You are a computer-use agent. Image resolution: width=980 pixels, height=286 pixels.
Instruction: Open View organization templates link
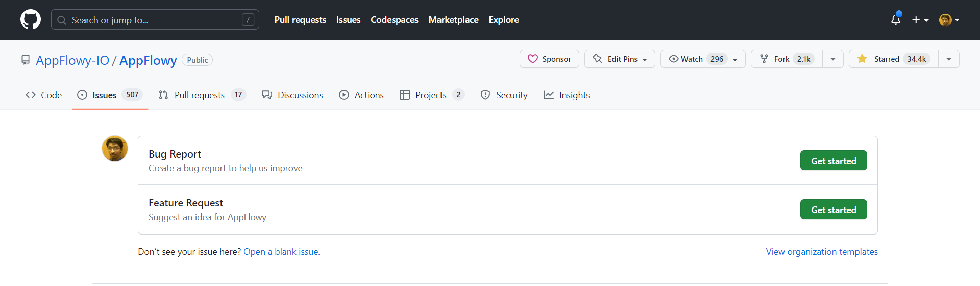click(822, 252)
